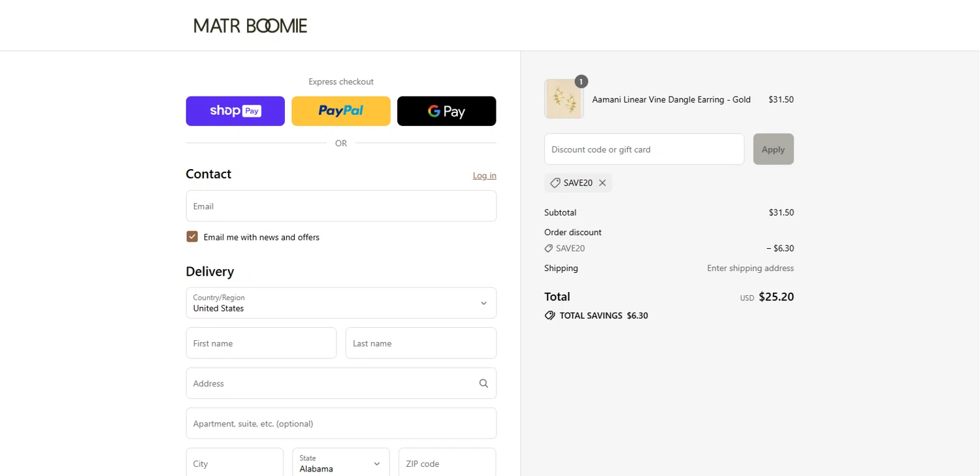The height and width of the screenshot is (476, 980).
Task: Click 'Aamani Linear Vine Dangle Earring - Gold' text
Action: [671, 99]
